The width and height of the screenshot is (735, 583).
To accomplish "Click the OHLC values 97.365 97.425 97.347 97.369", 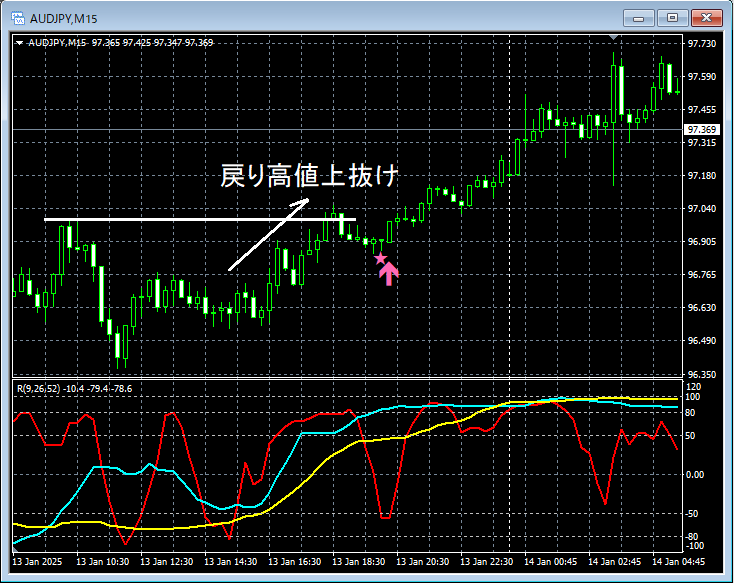I will pyautogui.click(x=152, y=43).
